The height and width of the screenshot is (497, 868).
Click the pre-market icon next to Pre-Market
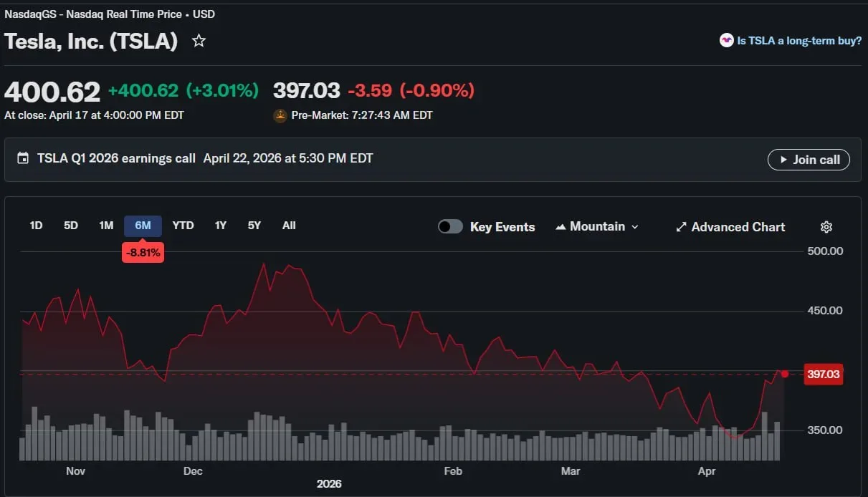tap(280, 115)
